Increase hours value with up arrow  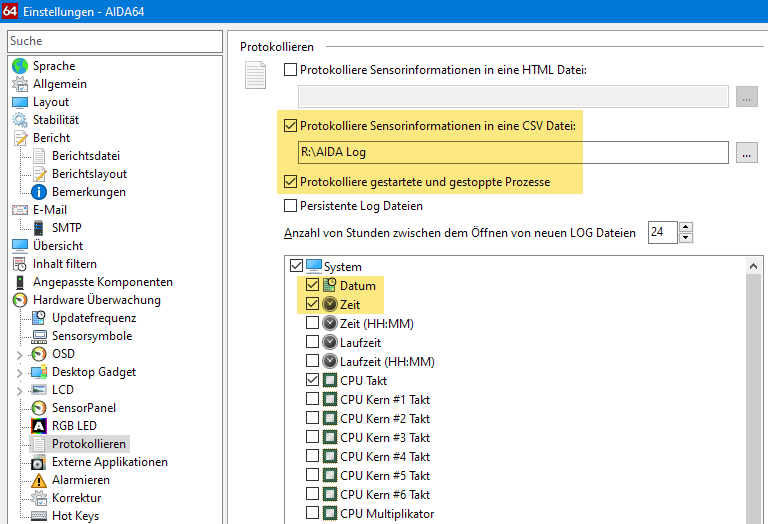[686, 227]
